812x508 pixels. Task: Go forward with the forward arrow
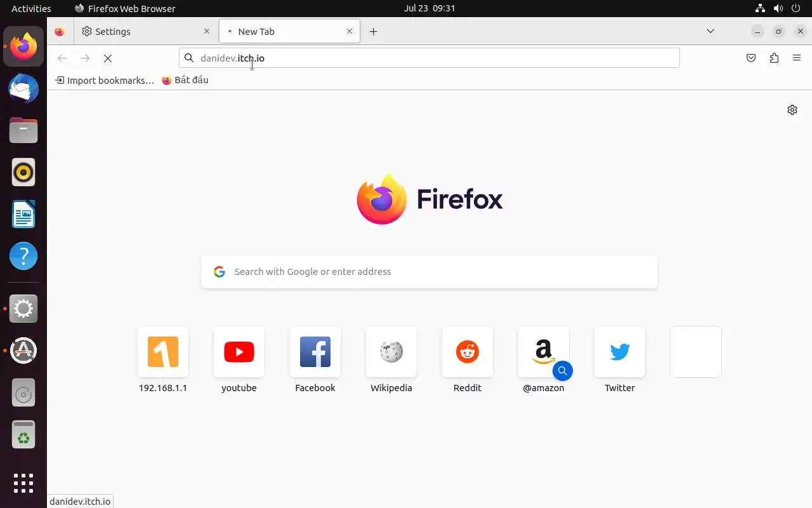click(x=85, y=58)
